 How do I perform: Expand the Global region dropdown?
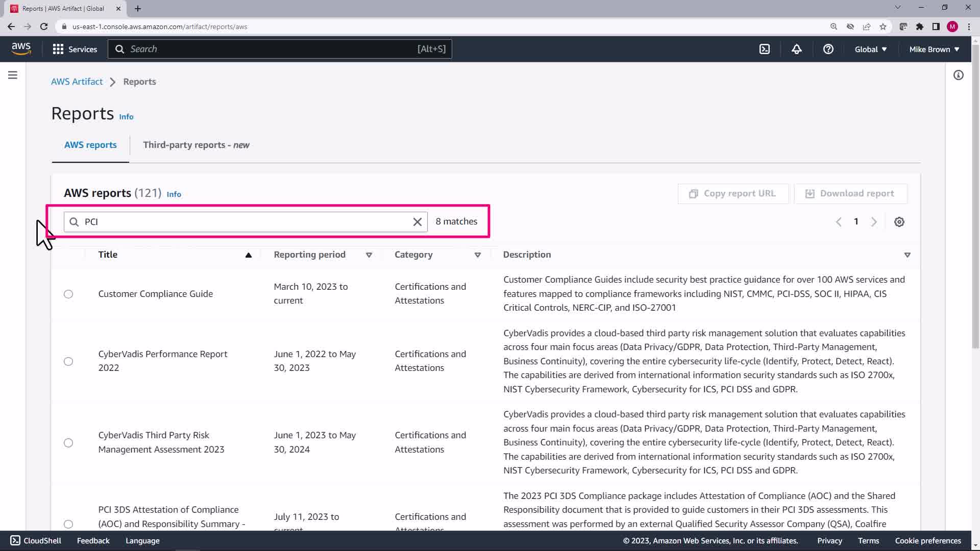point(870,49)
